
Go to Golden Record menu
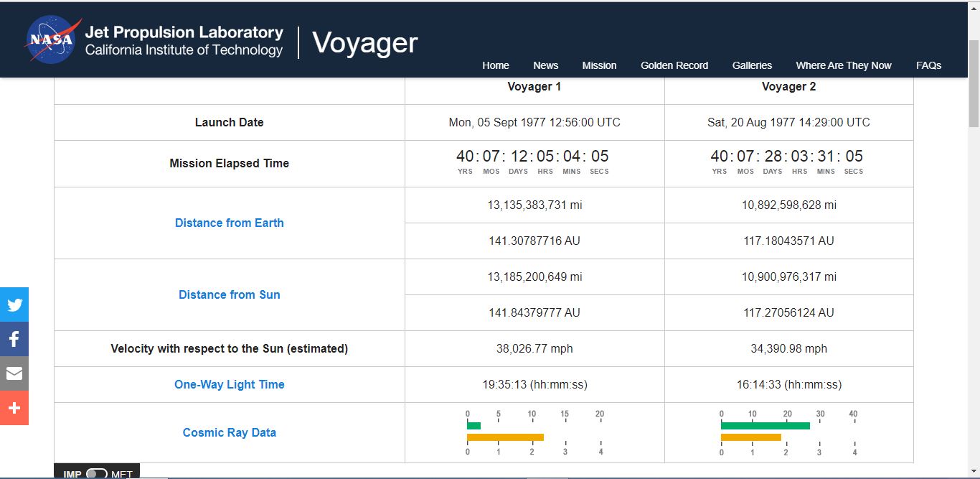(674, 65)
